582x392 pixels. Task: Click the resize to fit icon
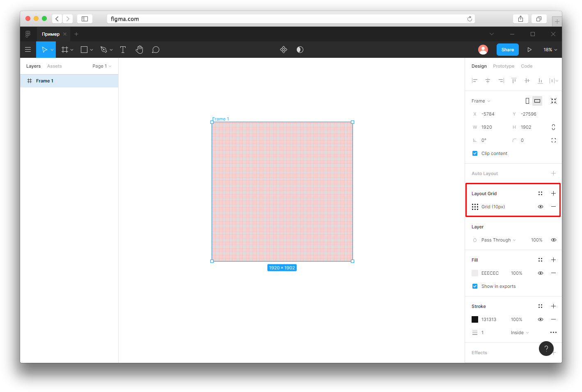click(x=554, y=101)
